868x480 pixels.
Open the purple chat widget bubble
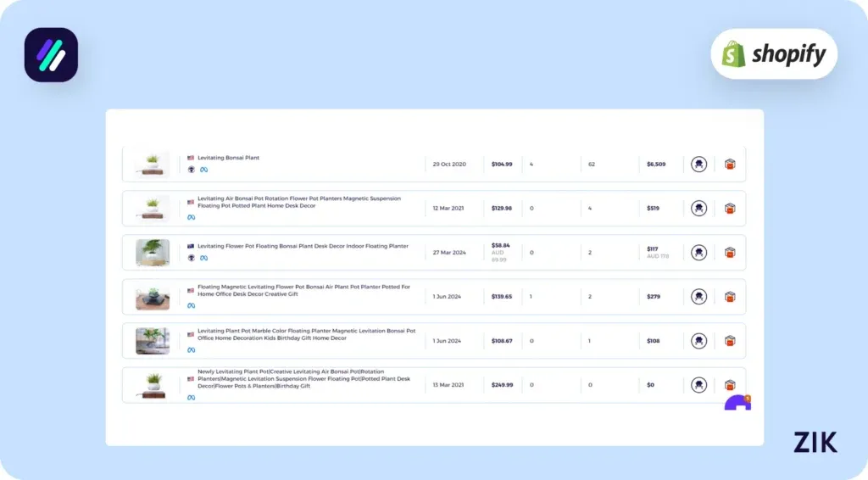tap(737, 404)
